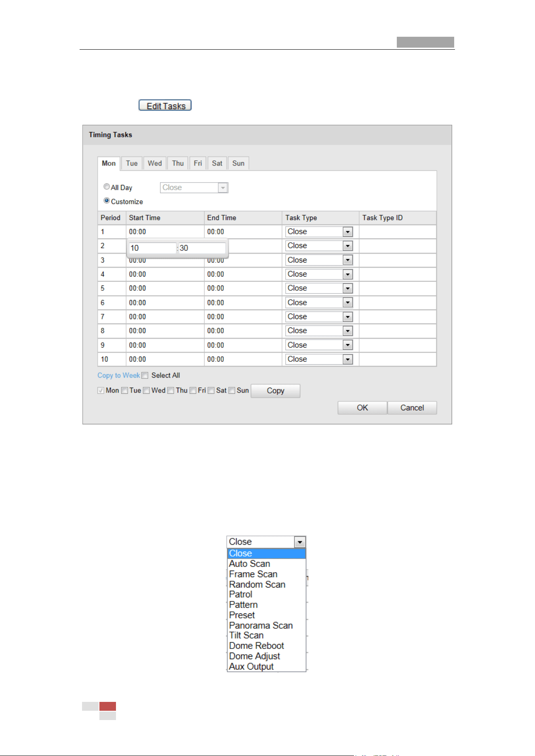Click the Copy button
The width and height of the screenshot is (535, 756).
pos(276,391)
